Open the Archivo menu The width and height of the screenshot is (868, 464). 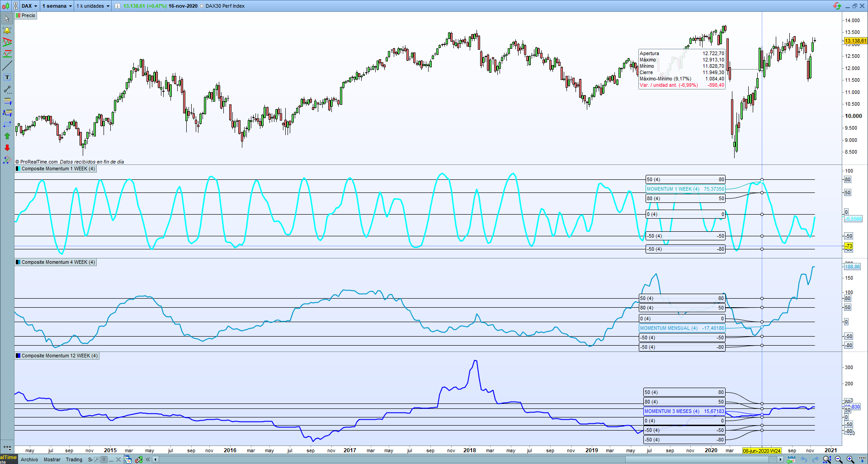pos(29,459)
